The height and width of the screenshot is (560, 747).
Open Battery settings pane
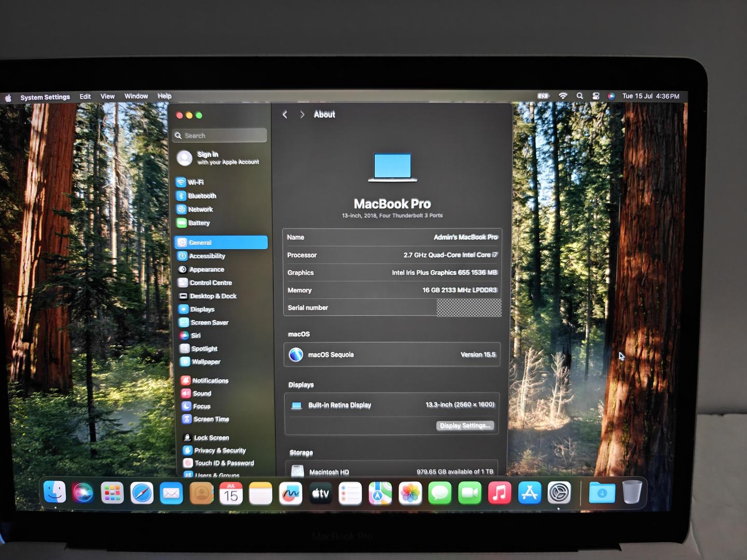click(199, 223)
